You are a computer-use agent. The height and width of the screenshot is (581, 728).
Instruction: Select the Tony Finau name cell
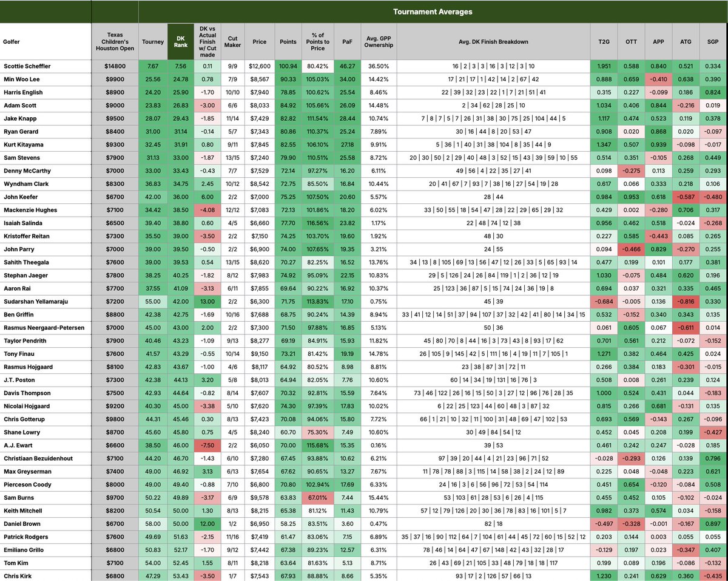click(46, 353)
